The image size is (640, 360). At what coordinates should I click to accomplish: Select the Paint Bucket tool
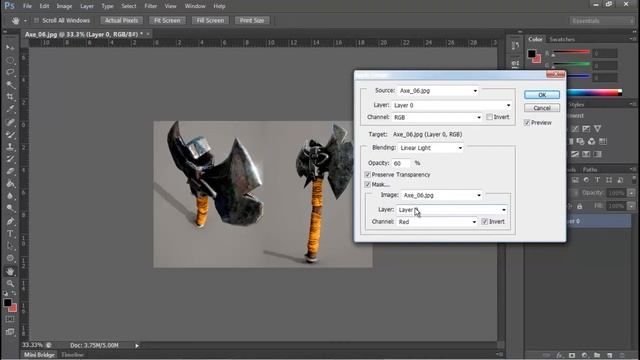[10, 184]
